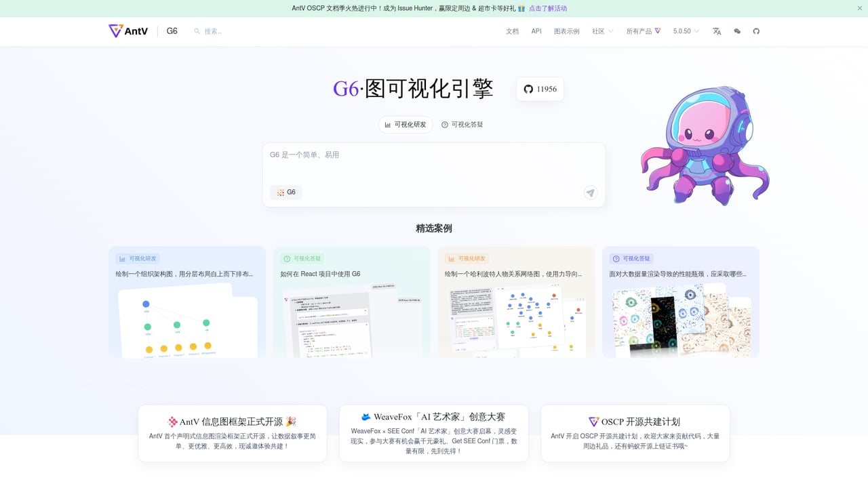The height and width of the screenshot is (488, 868).
Task: Click the 点击了解活动 banner link
Action: pos(547,8)
